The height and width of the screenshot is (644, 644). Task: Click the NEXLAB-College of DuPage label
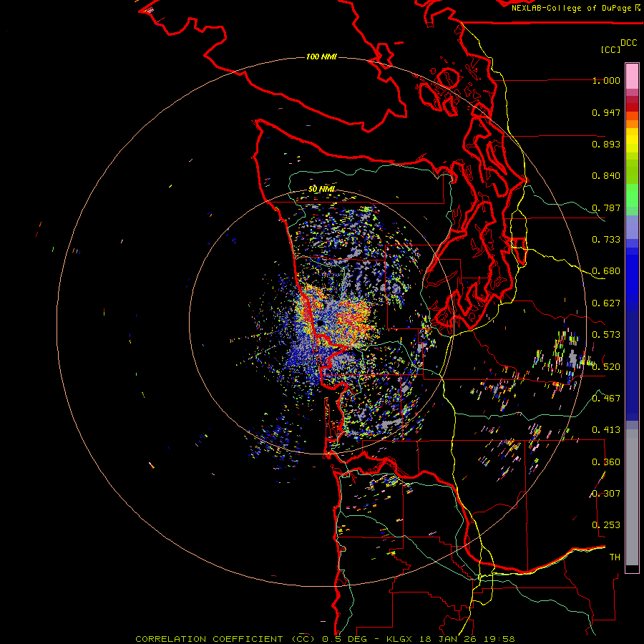click(x=571, y=8)
